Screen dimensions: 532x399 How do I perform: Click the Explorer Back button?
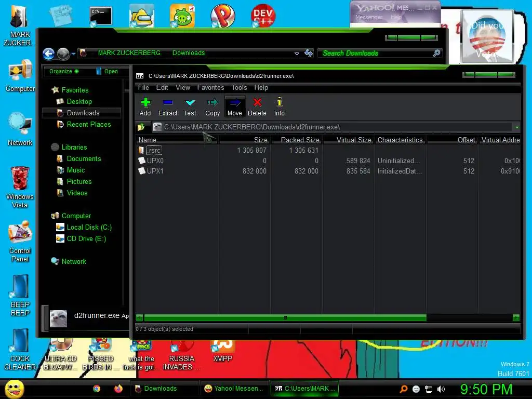(49, 54)
